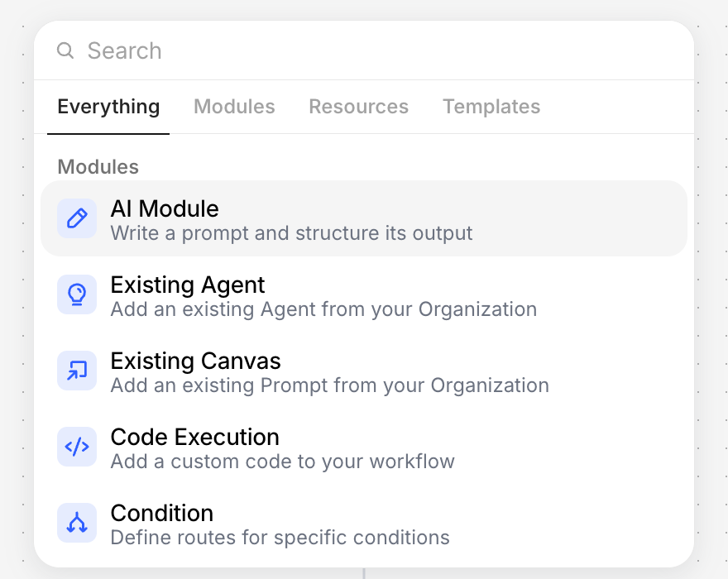Screen dimensions: 728x579
Task: Insert the Condition title entry
Action: (x=162, y=513)
